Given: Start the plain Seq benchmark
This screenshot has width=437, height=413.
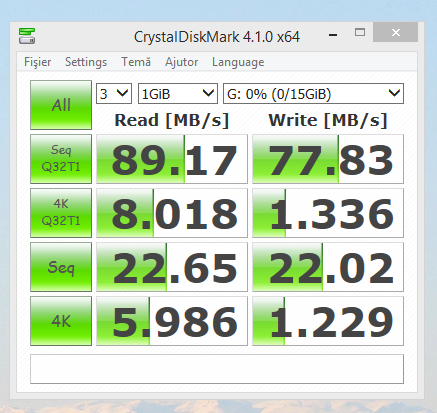Looking at the screenshot, I should click(x=61, y=267).
